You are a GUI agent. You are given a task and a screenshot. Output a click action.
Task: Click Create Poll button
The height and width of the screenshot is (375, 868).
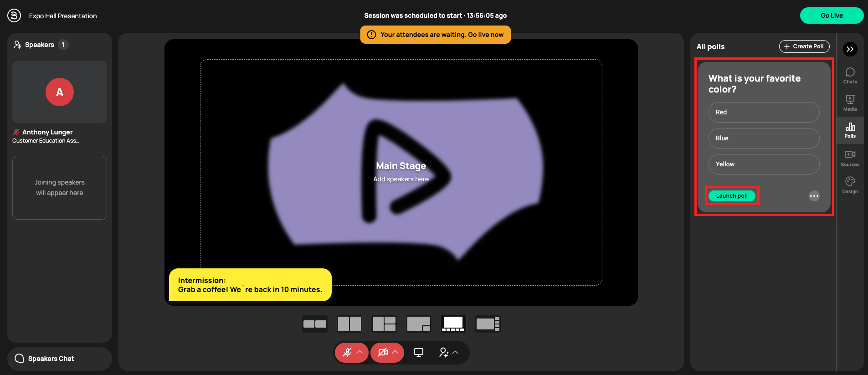click(804, 46)
